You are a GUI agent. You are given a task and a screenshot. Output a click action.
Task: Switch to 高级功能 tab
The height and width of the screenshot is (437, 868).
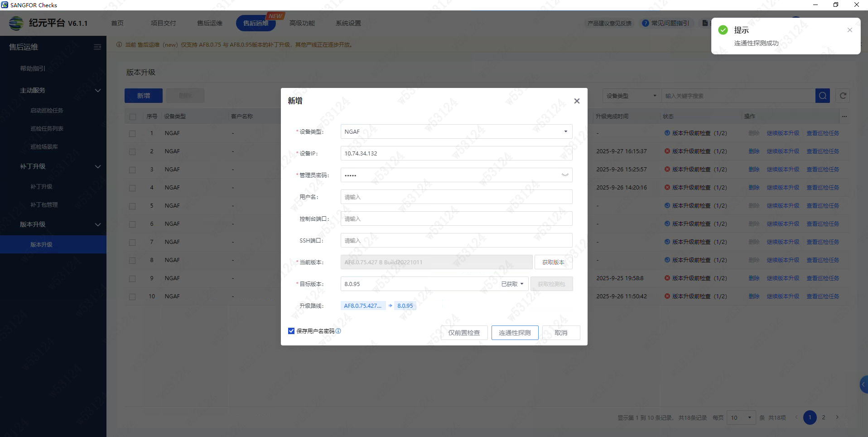pos(302,23)
